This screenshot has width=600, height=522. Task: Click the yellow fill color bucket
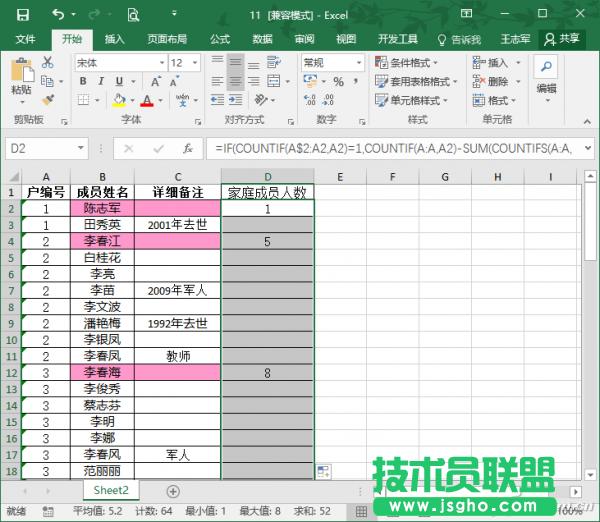click(x=119, y=101)
